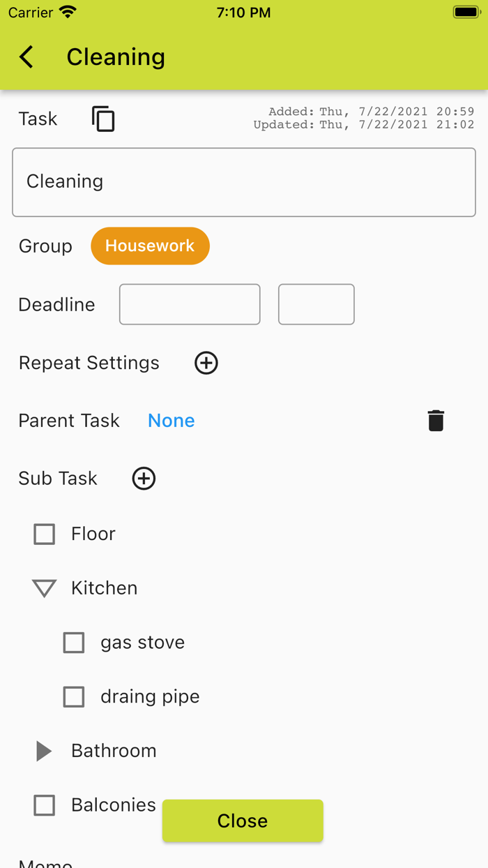The width and height of the screenshot is (488, 868).
Task: Tap the Wi-Fi icon in status bar
Action: [66, 11]
